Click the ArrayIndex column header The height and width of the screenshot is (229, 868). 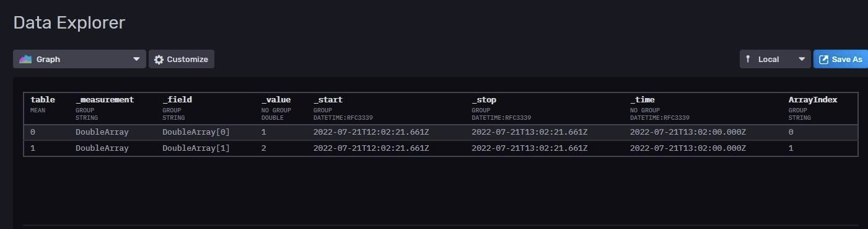click(x=813, y=100)
